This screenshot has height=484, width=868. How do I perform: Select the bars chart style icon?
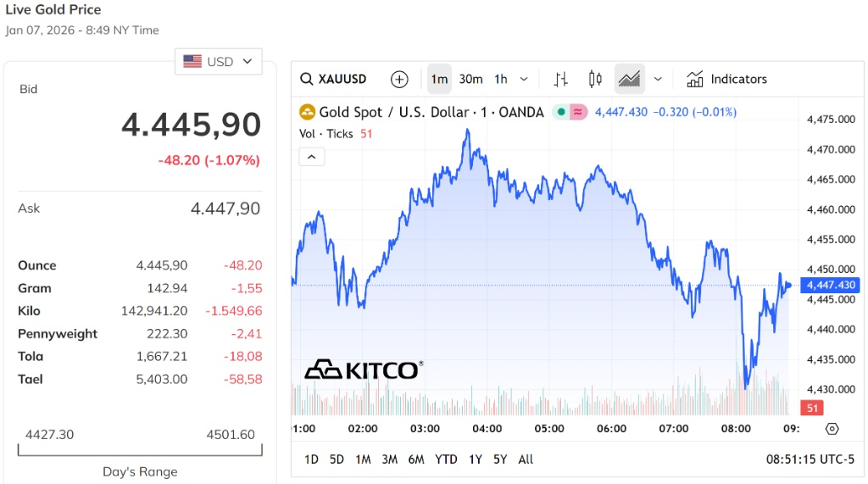(x=560, y=79)
